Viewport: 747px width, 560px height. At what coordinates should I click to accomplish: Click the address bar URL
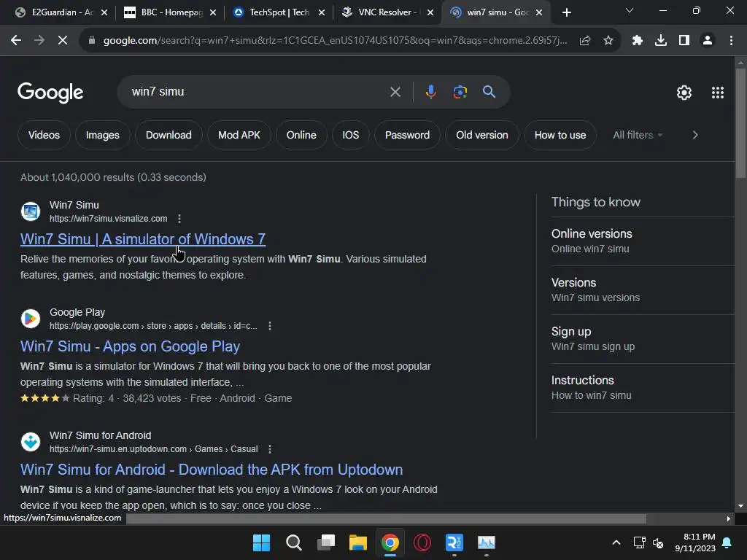[x=336, y=41]
